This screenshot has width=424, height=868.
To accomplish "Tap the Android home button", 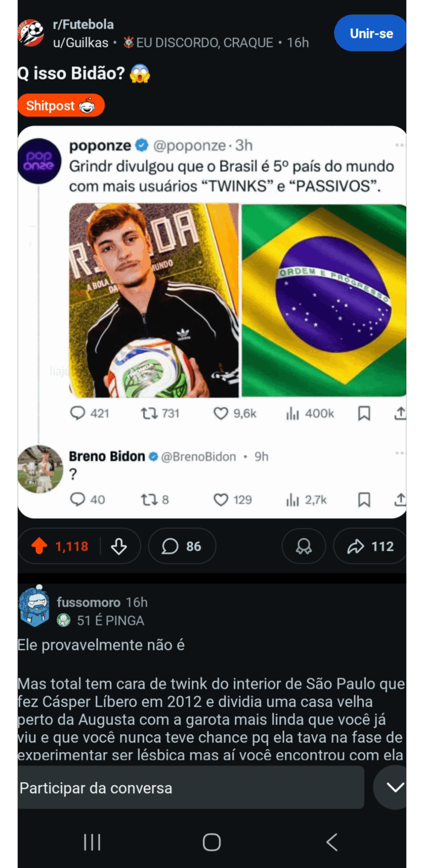I will pos(211,842).
